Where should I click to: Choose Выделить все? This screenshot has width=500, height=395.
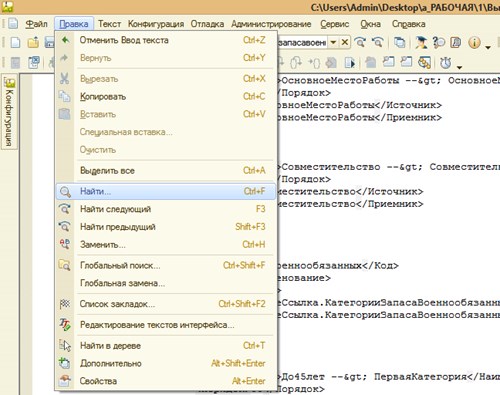pos(166,171)
